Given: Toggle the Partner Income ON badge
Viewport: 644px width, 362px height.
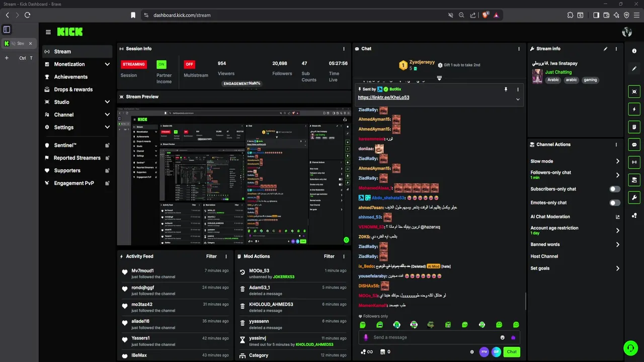Looking at the screenshot, I should (161, 64).
